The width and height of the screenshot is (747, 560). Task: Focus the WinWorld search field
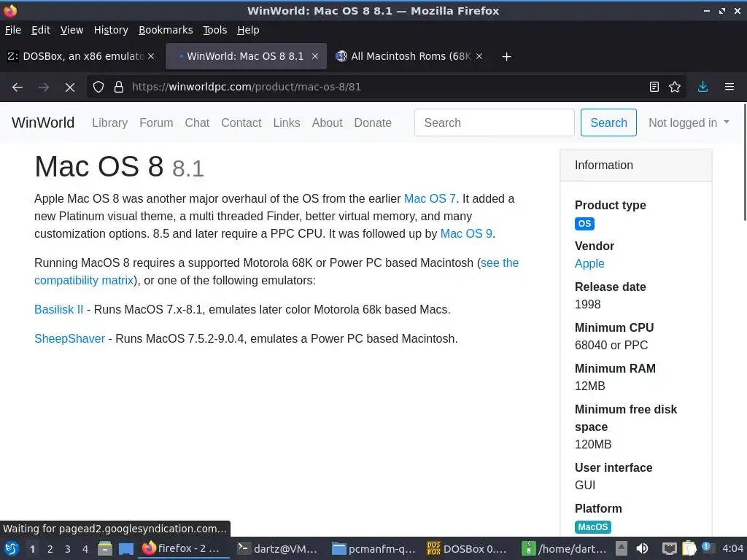pyautogui.click(x=494, y=122)
